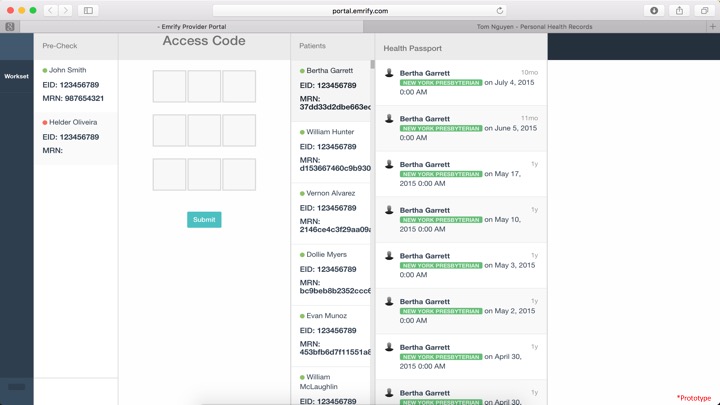Select patient Vernon Alvarez
This screenshot has height=405, width=720.
point(331,213)
